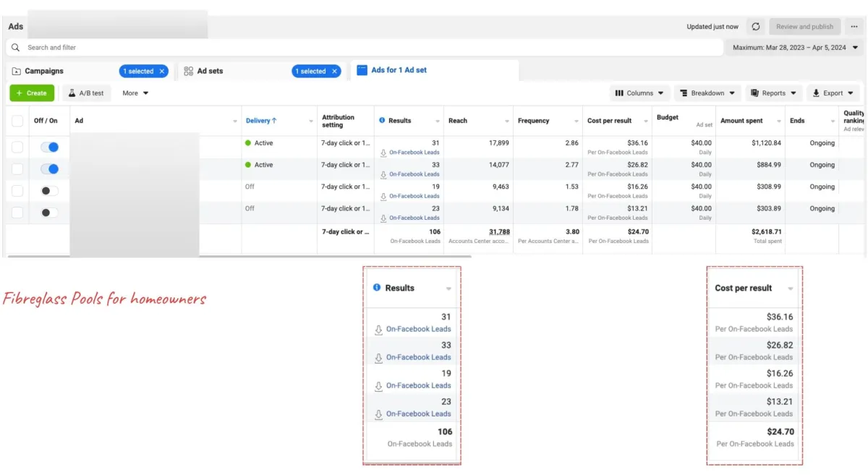This screenshot has height=475, width=868.
Task: Click the Campaigns folder icon
Action: (x=17, y=71)
